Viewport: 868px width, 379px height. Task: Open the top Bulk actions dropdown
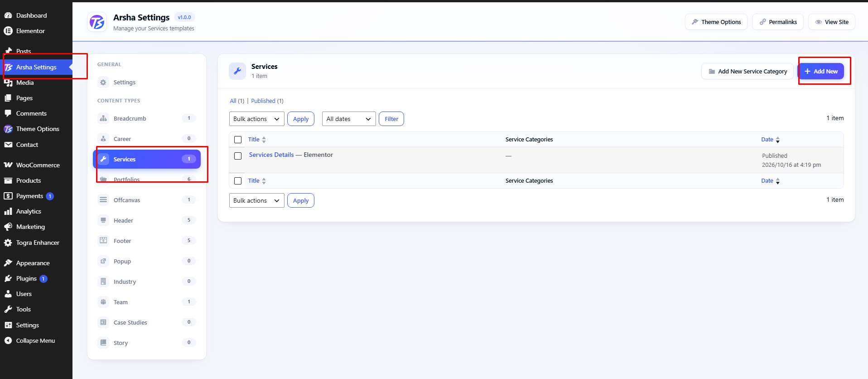[x=257, y=119]
